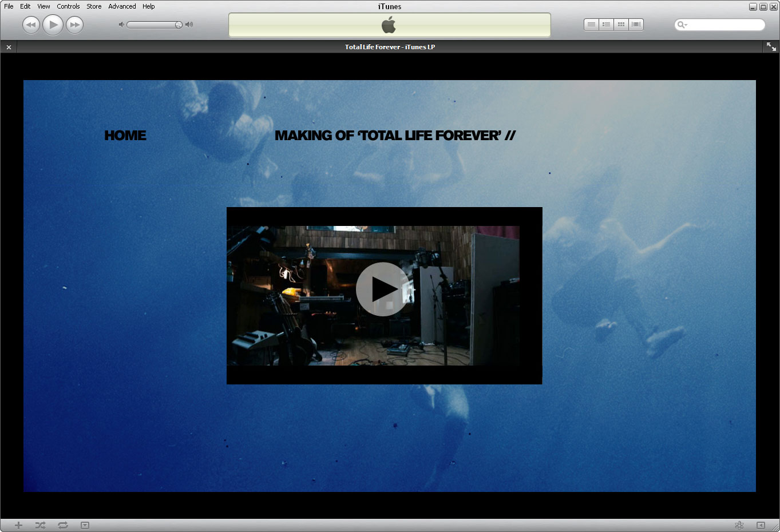This screenshot has height=532, width=780.
Task: Toggle Repeat mode
Action: [63, 525]
